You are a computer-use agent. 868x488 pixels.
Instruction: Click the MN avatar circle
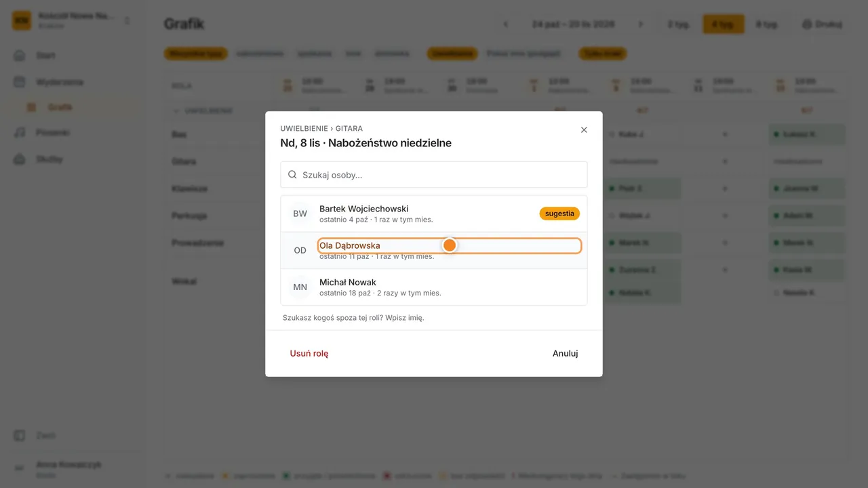[300, 287]
